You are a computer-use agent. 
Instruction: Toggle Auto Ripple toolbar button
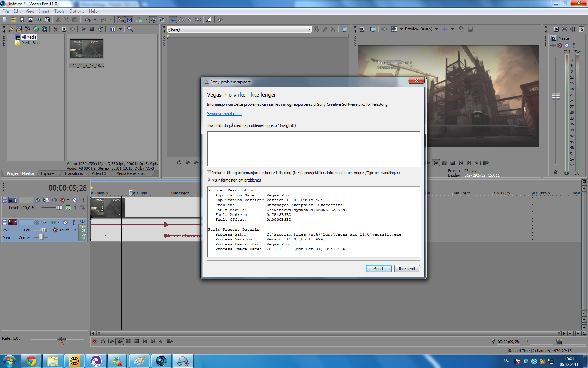(139, 20)
